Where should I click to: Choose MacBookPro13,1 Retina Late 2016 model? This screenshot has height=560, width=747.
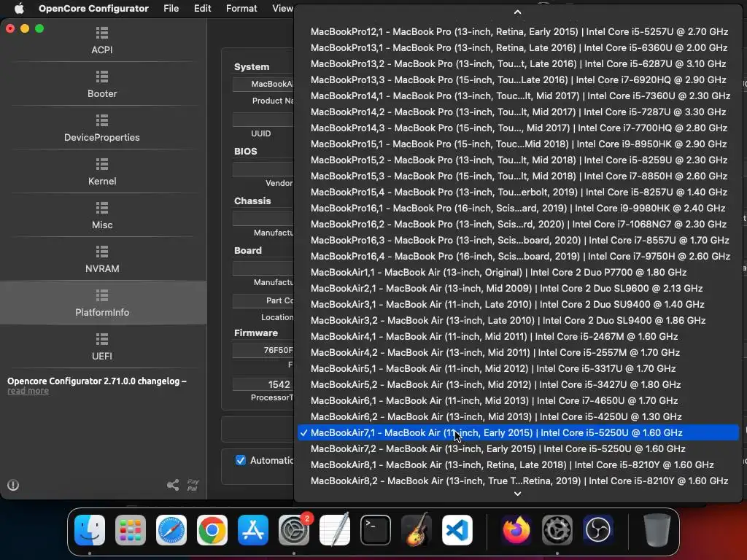[x=518, y=47]
